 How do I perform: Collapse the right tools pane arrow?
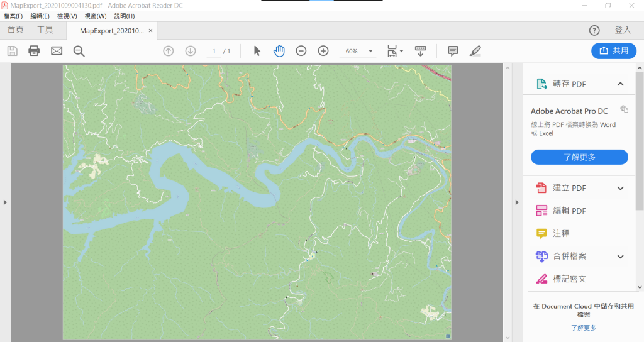(x=517, y=202)
